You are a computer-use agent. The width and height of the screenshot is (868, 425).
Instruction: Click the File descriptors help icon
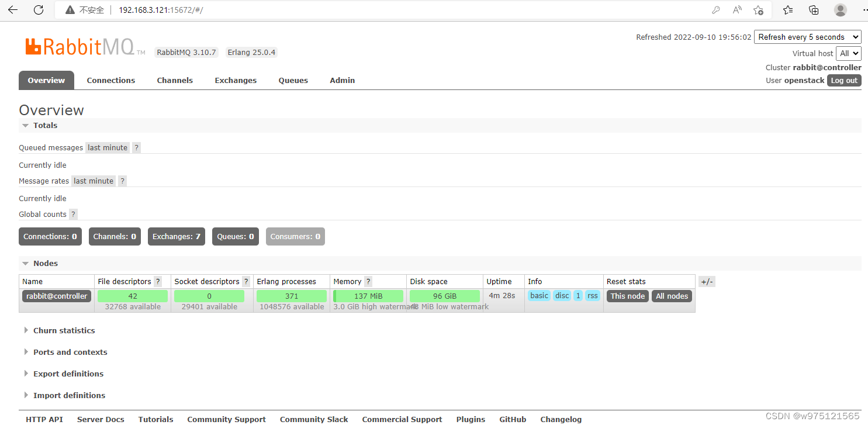pos(157,281)
